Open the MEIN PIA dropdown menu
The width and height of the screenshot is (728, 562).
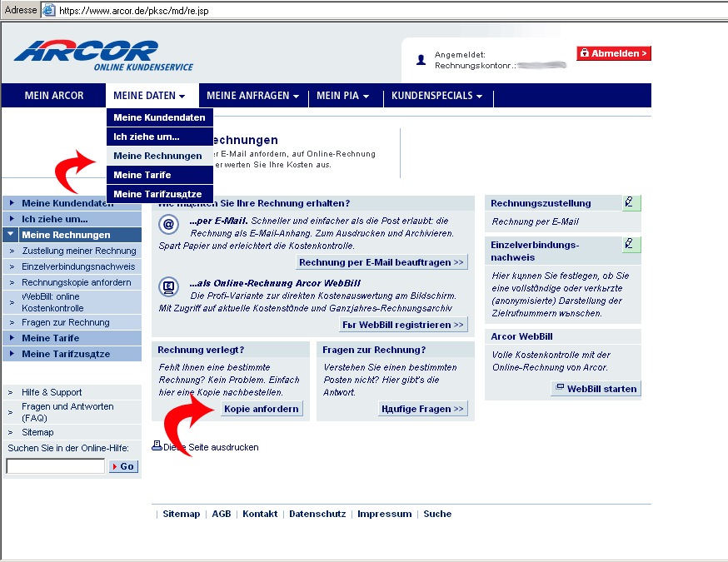click(x=342, y=96)
